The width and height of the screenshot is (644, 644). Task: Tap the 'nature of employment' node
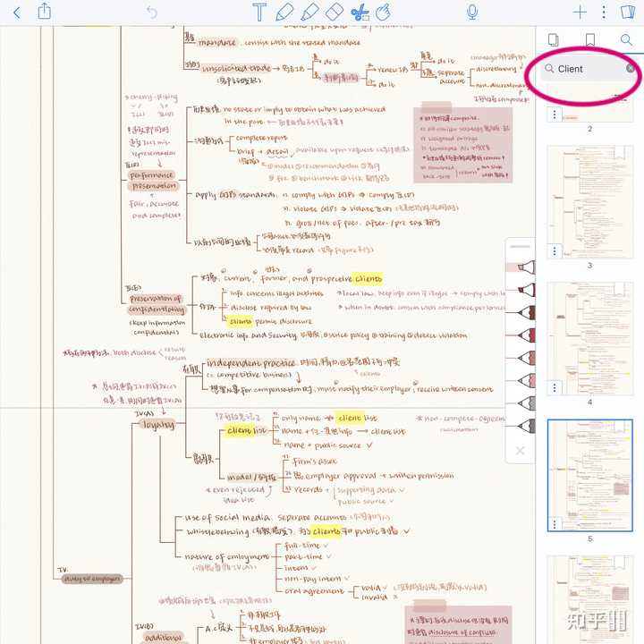click(x=226, y=556)
